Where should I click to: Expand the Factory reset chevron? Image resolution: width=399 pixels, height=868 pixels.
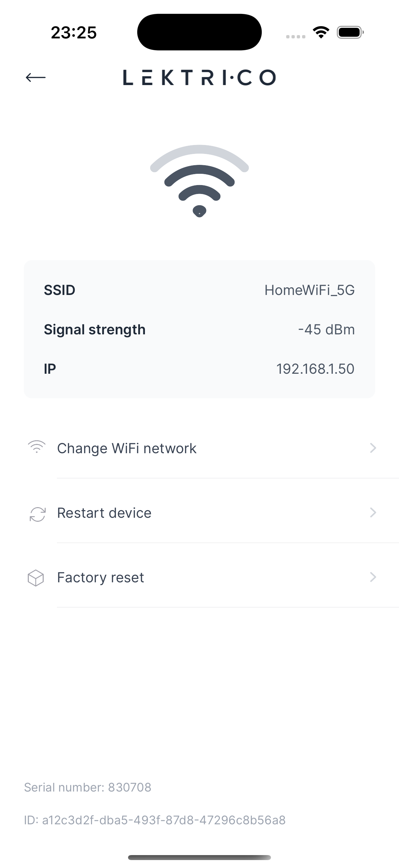(x=373, y=577)
